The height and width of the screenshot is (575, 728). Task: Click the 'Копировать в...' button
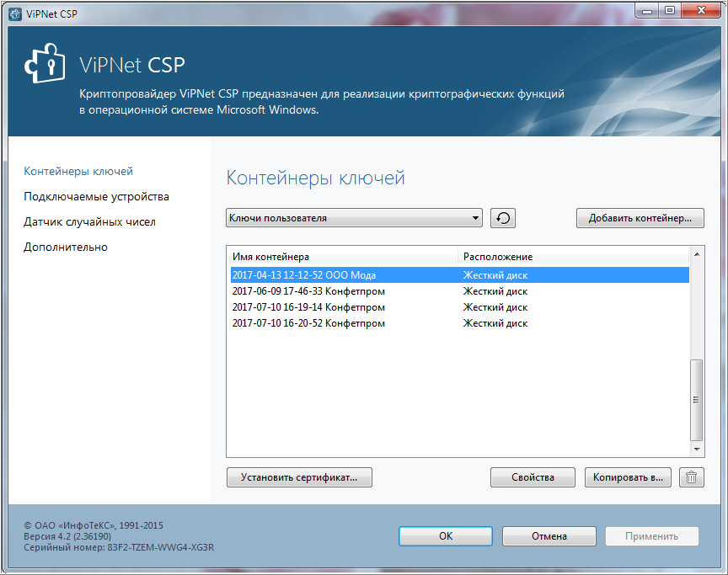(x=628, y=477)
